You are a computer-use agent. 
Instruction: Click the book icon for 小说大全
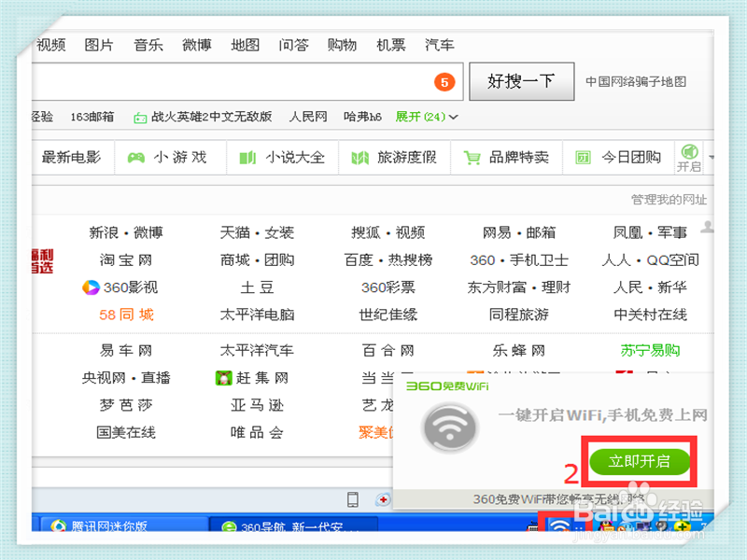(247, 158)
